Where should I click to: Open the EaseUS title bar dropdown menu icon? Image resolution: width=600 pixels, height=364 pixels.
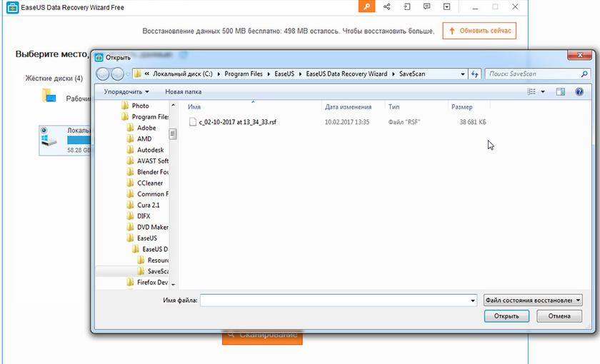click(446, 6)
